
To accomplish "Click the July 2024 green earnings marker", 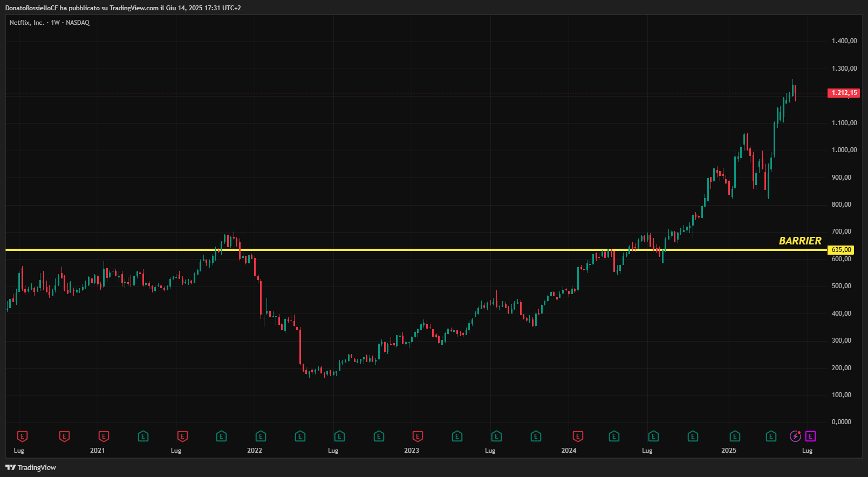I will tap(653, 436).
